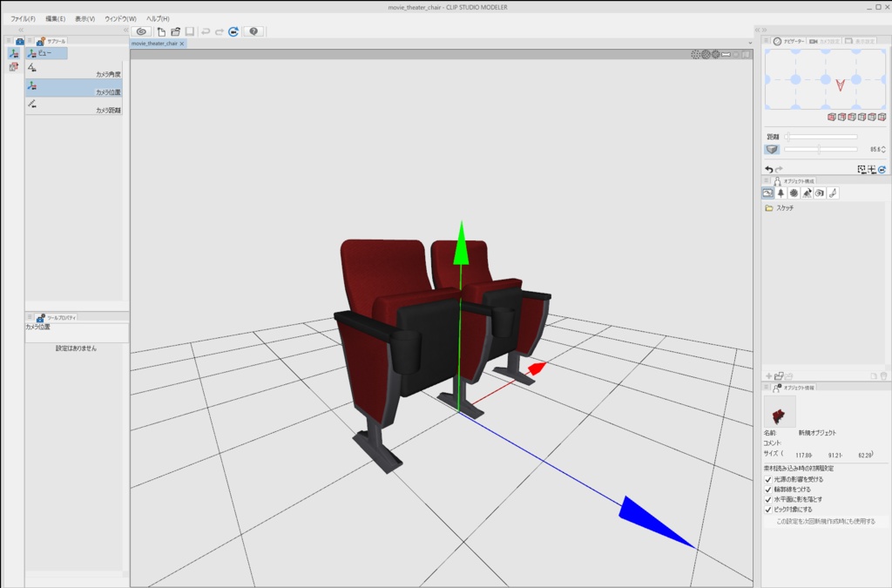Click the trash delete icon under object list

pyautogui.click(x=883, y=376)
